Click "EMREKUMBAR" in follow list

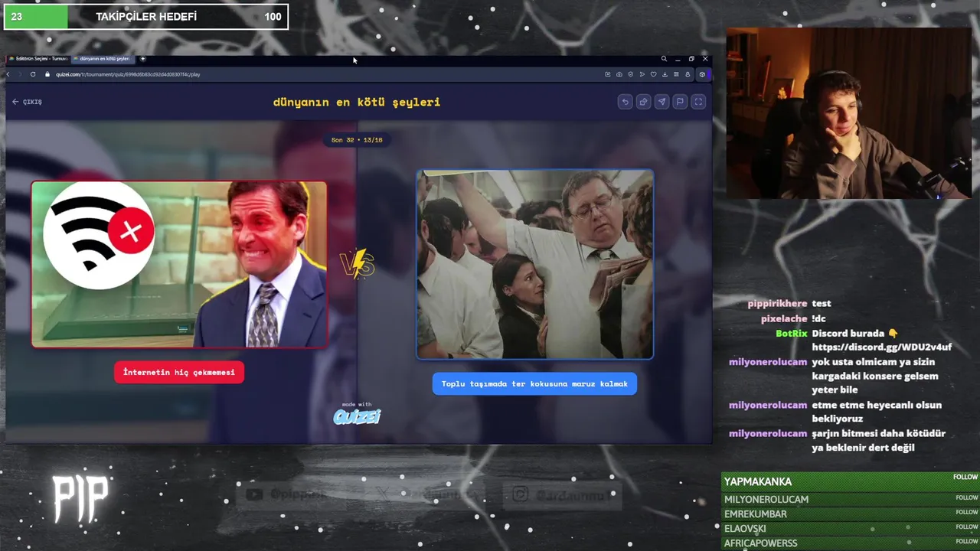coord(756,514)
